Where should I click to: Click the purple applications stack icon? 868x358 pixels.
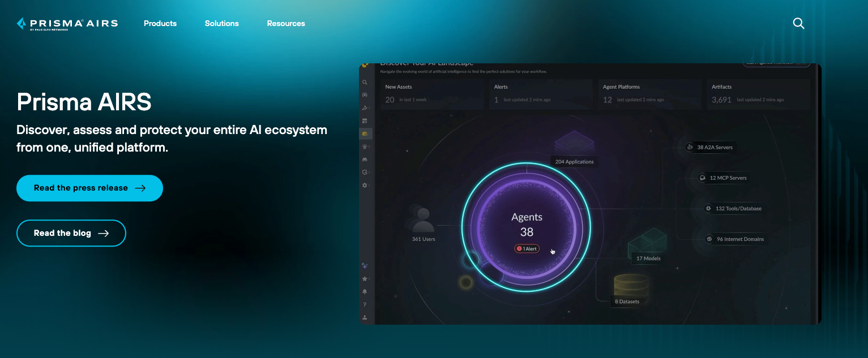574,143
